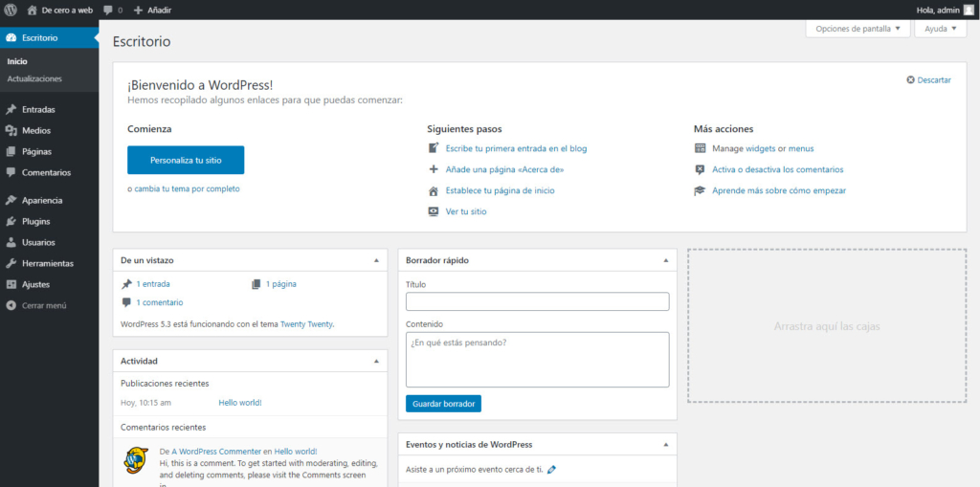Click the Medios media icon in sidebar
980x487 pixels.
click(x=11, y=131)
